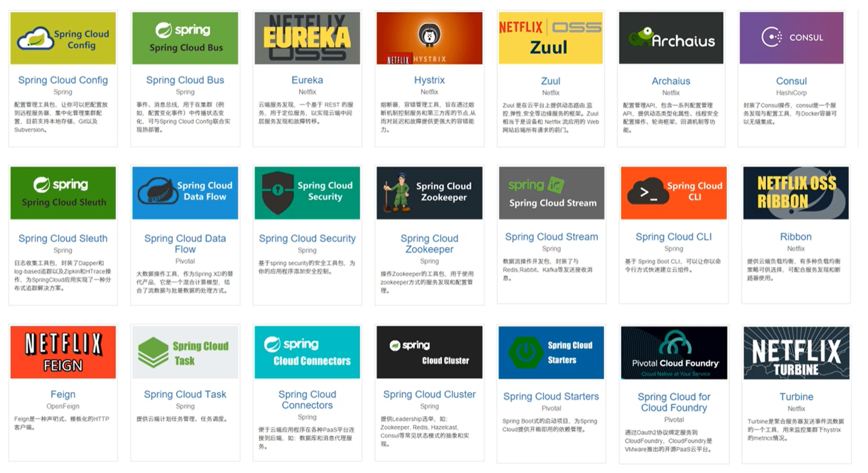Click the Spring Cloud Bus logo banner
Screen dimensions: 868x473
pos(185,38)
